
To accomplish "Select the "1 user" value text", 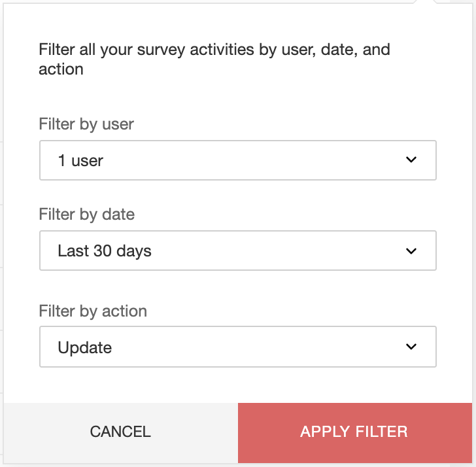I will click(x=80, y=160).
